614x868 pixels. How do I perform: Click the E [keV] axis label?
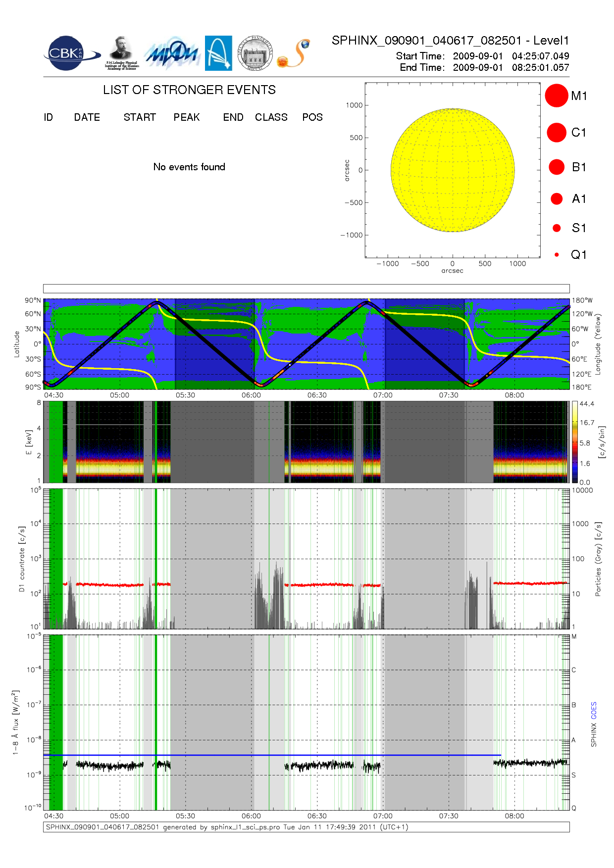[29, 442]
